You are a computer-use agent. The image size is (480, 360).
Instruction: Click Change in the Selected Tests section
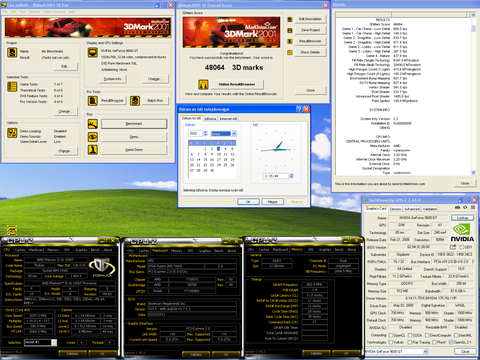(65, 111)
